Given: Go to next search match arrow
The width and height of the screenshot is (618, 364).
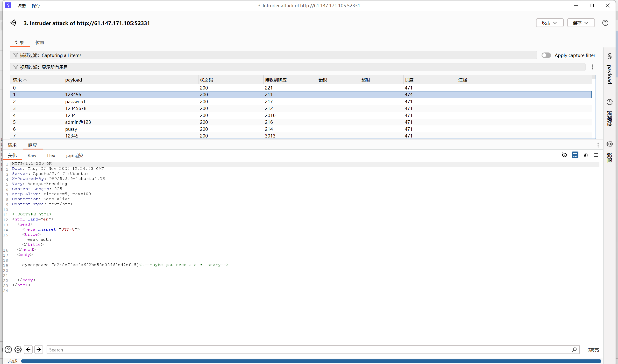Looking at the screenshot, I should pos(39,350).
